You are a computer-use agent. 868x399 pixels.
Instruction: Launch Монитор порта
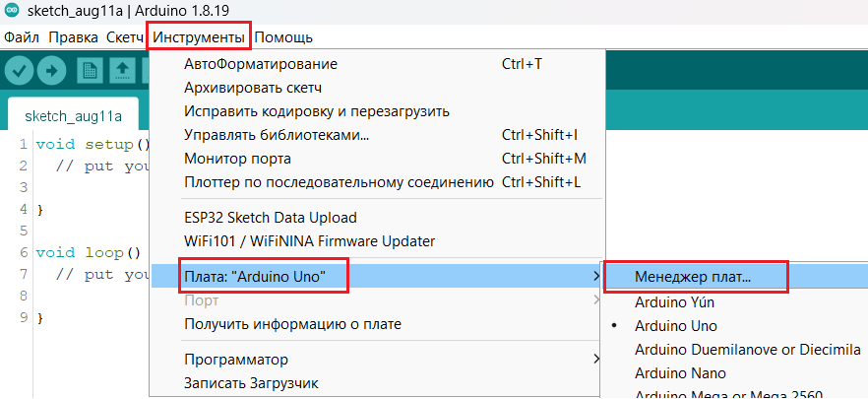(x=379, y=159)
